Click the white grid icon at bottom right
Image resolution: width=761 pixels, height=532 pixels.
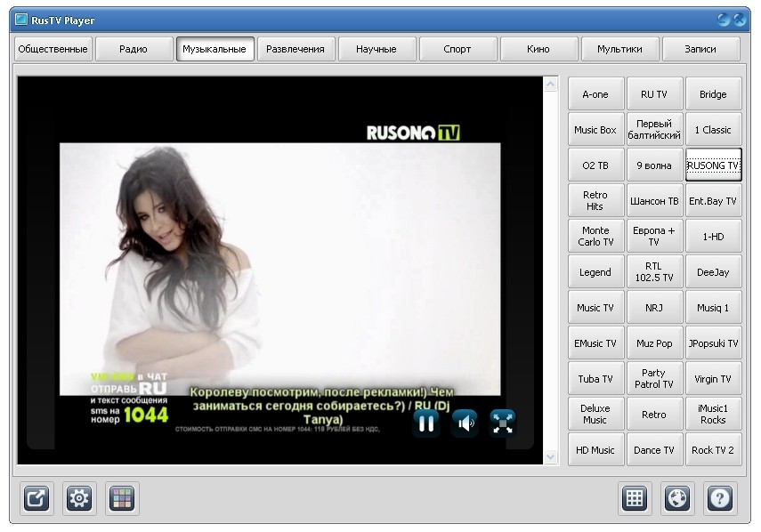coord(635,498)
